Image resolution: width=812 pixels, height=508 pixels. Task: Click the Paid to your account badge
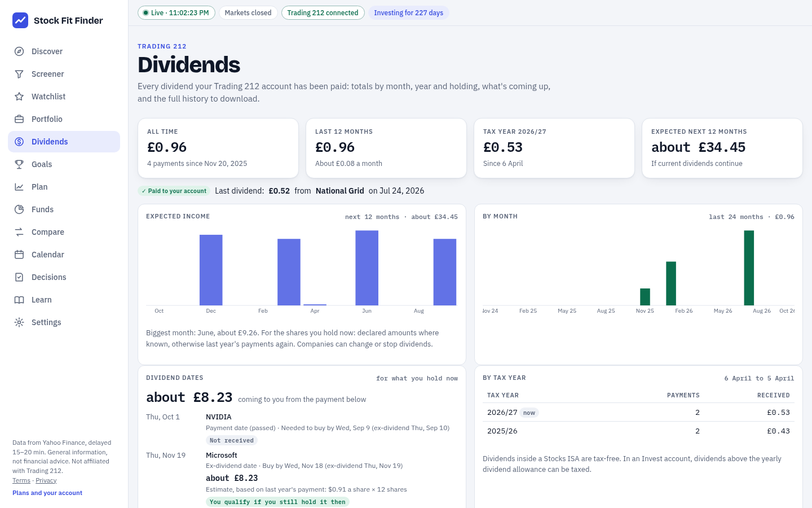(x=174, y=191)
